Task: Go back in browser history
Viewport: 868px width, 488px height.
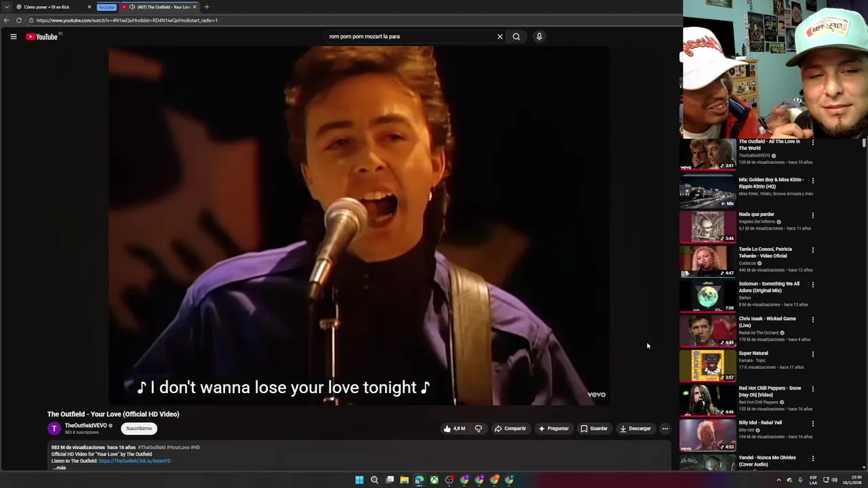Action: coord(6,20)
